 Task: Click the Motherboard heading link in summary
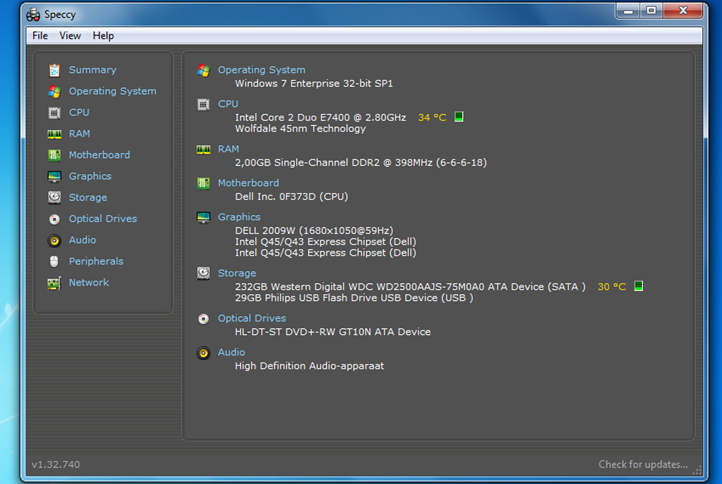pos(248,183)
